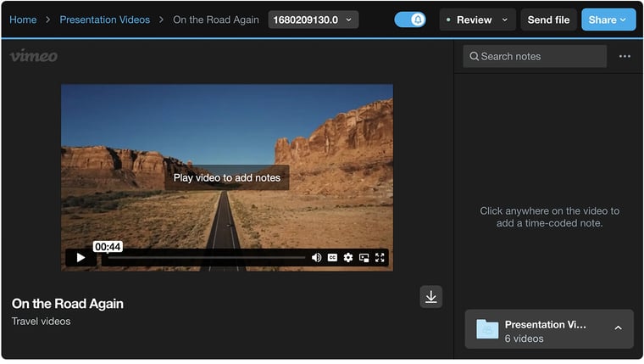
Task: Click the video progress bar
Action: pos(203,258)
